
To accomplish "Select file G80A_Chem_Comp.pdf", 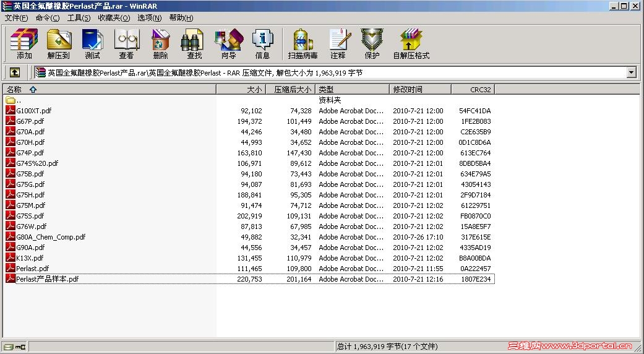I will point(51,237).
